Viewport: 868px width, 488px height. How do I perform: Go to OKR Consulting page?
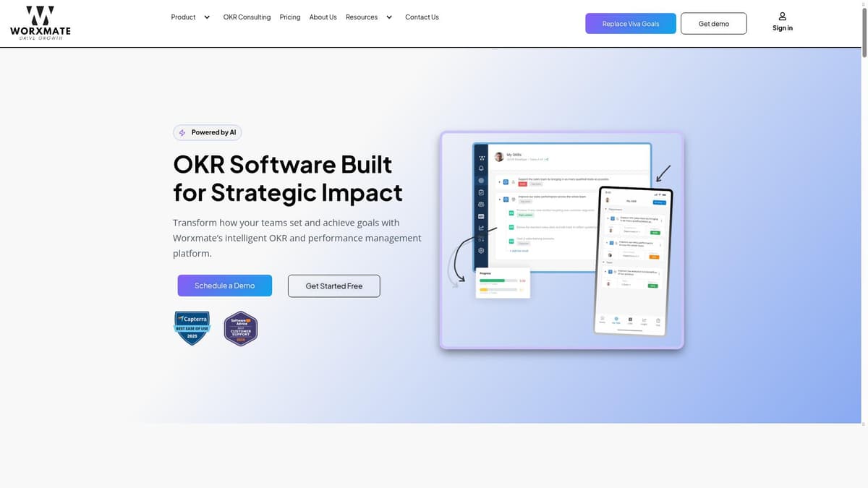pos(247,17)
